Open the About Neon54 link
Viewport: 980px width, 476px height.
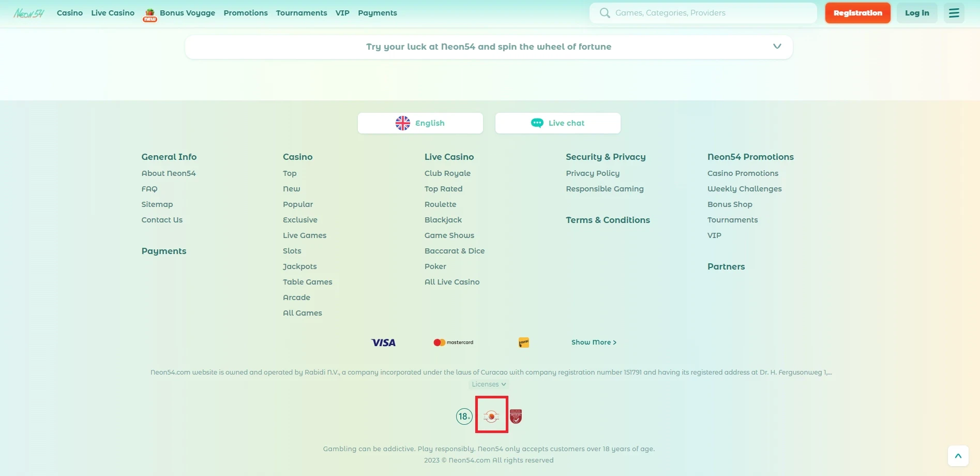tap(169, 173)
